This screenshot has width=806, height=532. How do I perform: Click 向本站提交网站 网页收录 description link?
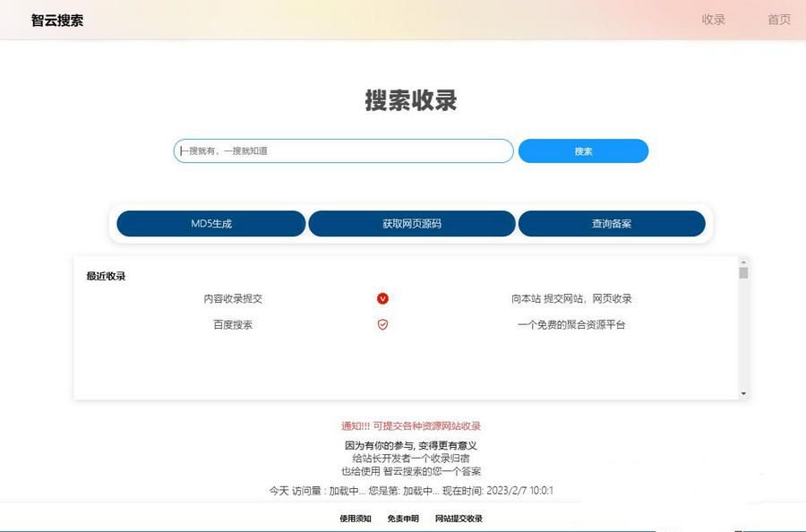coord(570,299)
